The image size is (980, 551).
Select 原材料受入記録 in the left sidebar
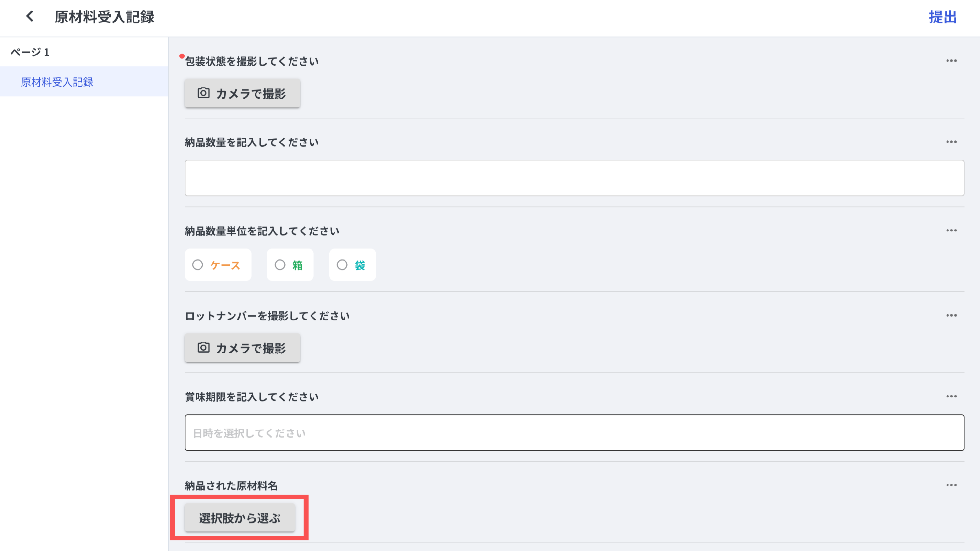click(x=57, y=82)
